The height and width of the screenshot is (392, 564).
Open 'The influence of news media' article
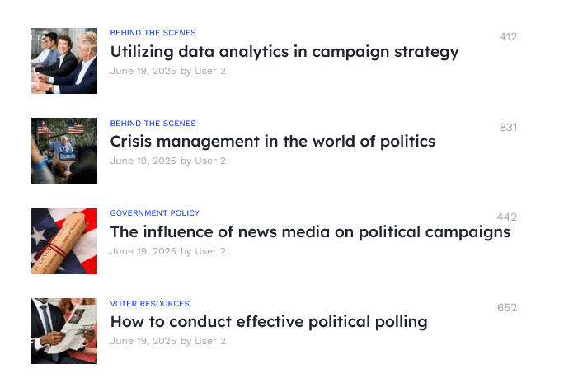[x=310, y=232]
